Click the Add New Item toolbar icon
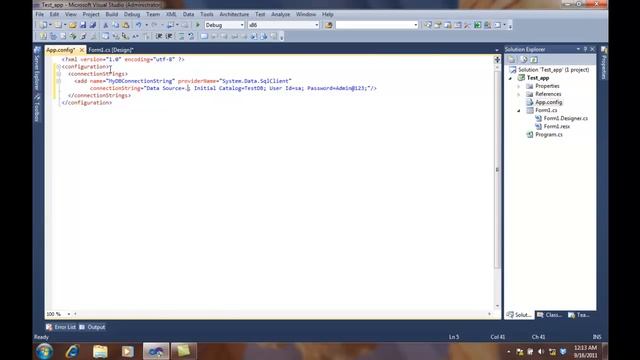 click(x=58, y=25)
